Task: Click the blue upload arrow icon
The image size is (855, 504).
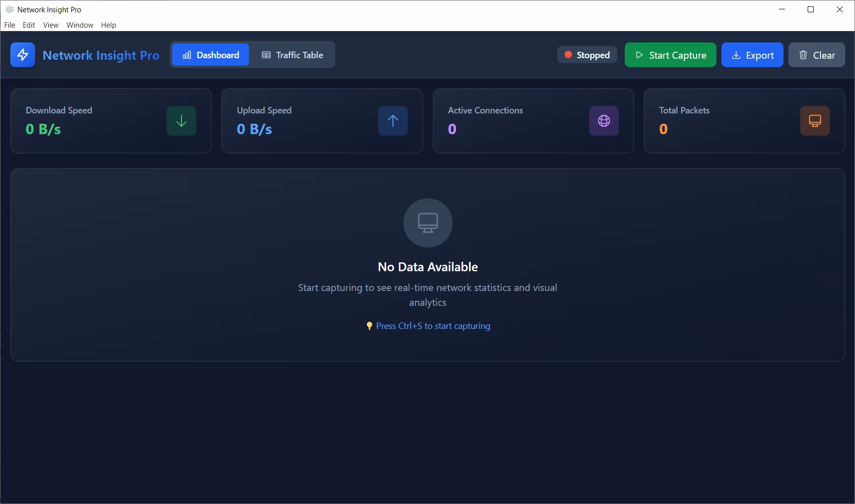Action: (392, 120)
